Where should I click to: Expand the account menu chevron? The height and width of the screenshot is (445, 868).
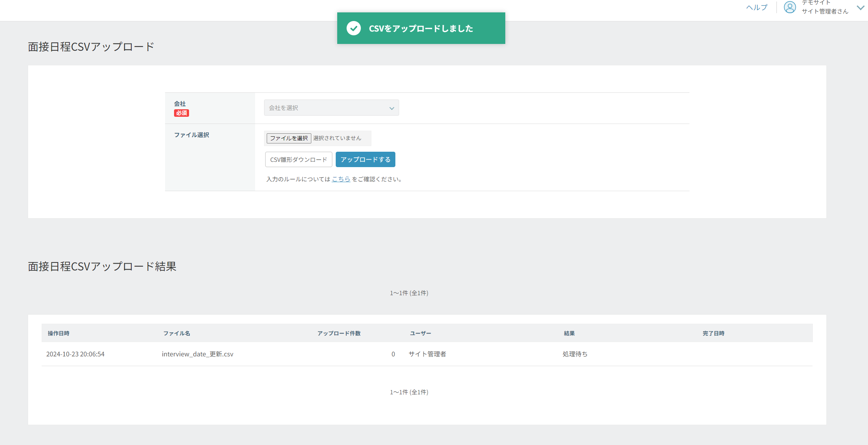click(x=860, y=8)
